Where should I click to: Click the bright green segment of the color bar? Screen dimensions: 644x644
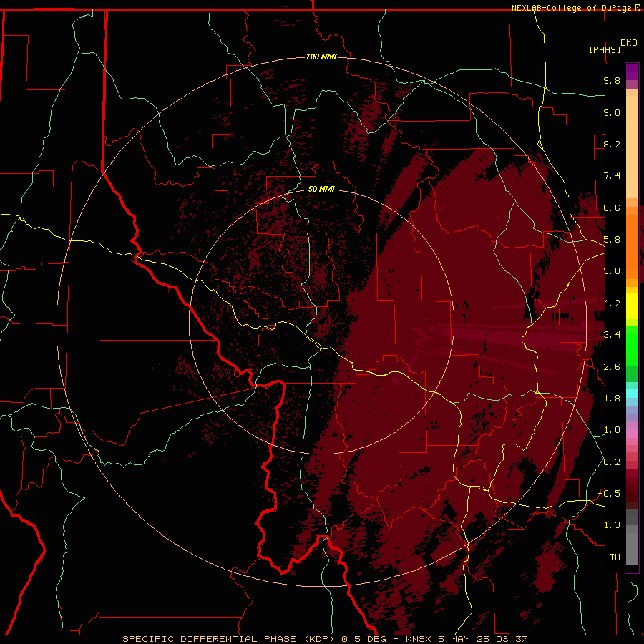click(632, 345)
